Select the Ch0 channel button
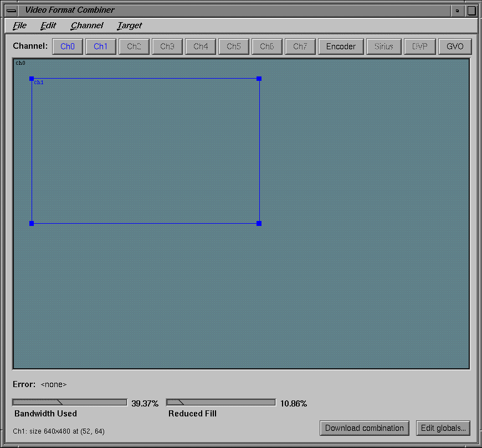 click(x=68, y=47)
